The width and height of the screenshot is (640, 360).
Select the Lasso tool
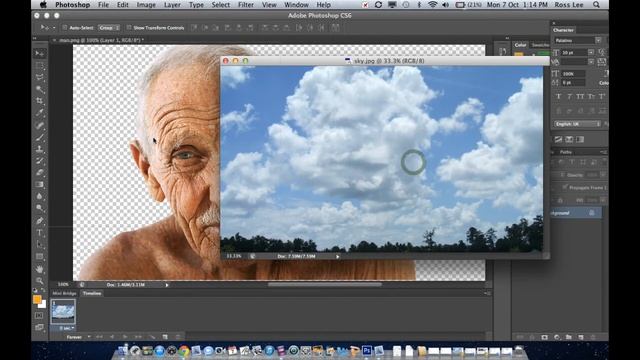coord(40,77)
